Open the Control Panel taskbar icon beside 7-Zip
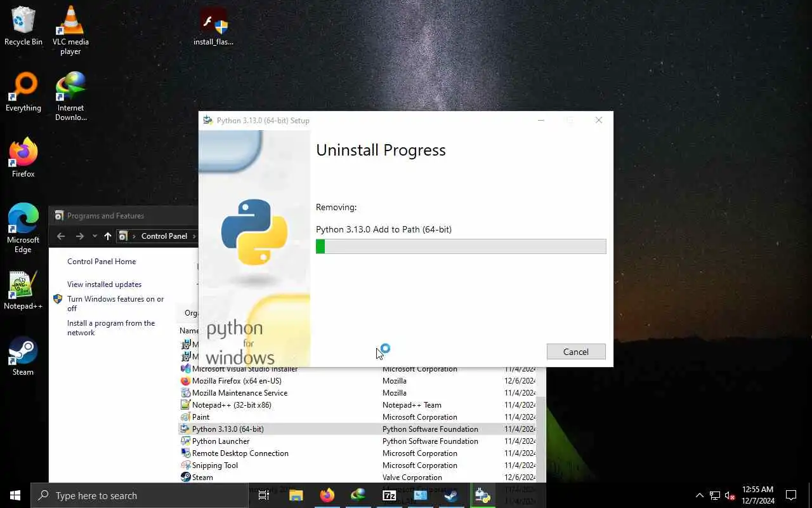Image resolution: width=812 pixels, height=508 pixels. click(x=420, y=495)
